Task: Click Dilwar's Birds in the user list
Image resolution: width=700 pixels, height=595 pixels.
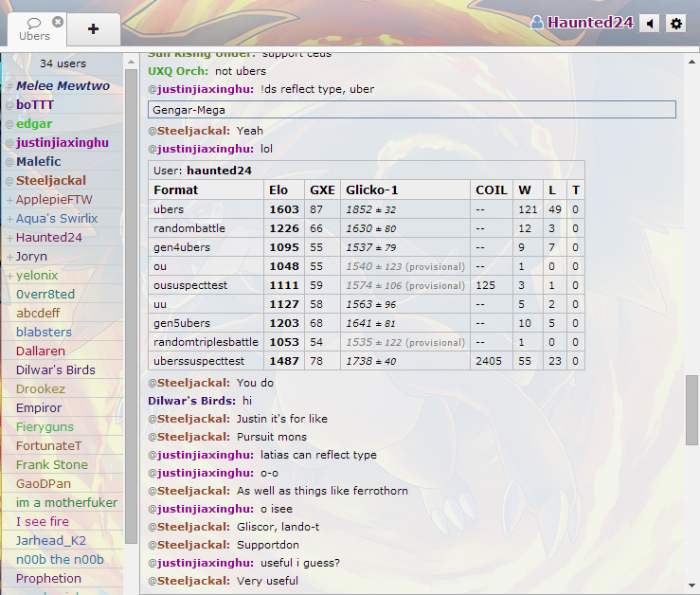Action: coord(56,370)
